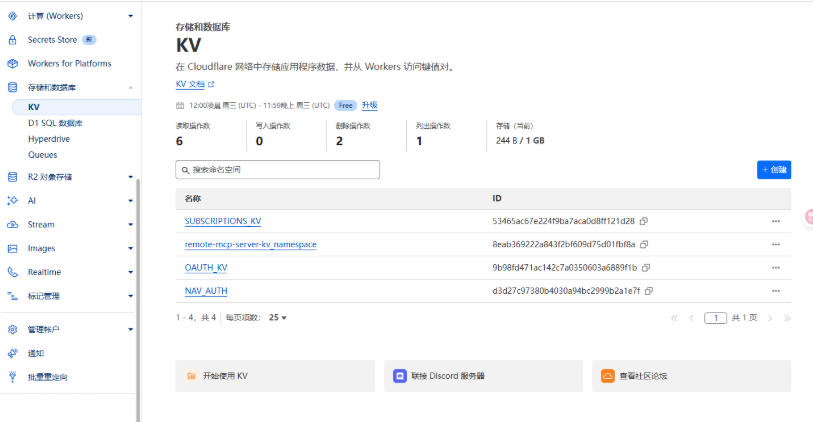813x422 pixels.
Task: Click the Workers compute icon in sidebar
Action: [x=12, y=16]
